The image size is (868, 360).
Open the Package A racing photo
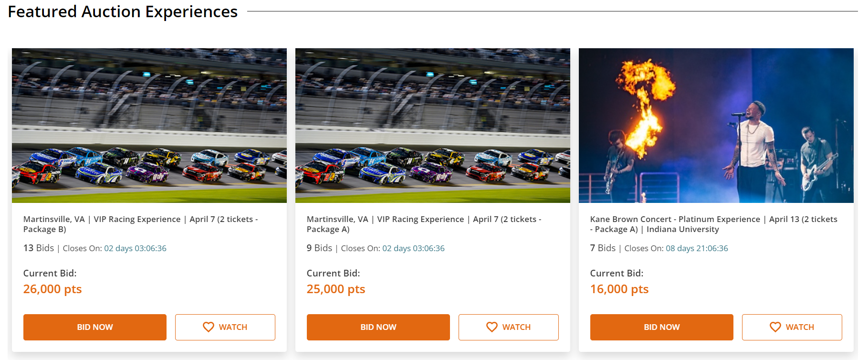coord(433,126)
